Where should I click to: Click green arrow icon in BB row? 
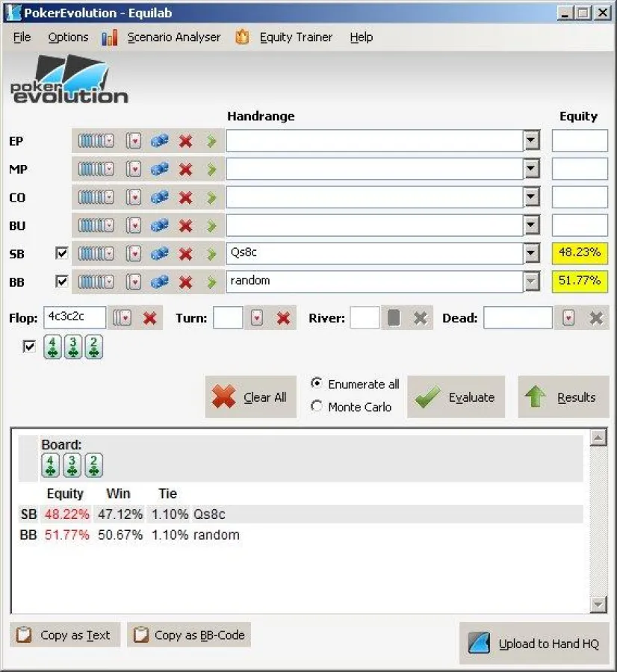click(211, 282)
